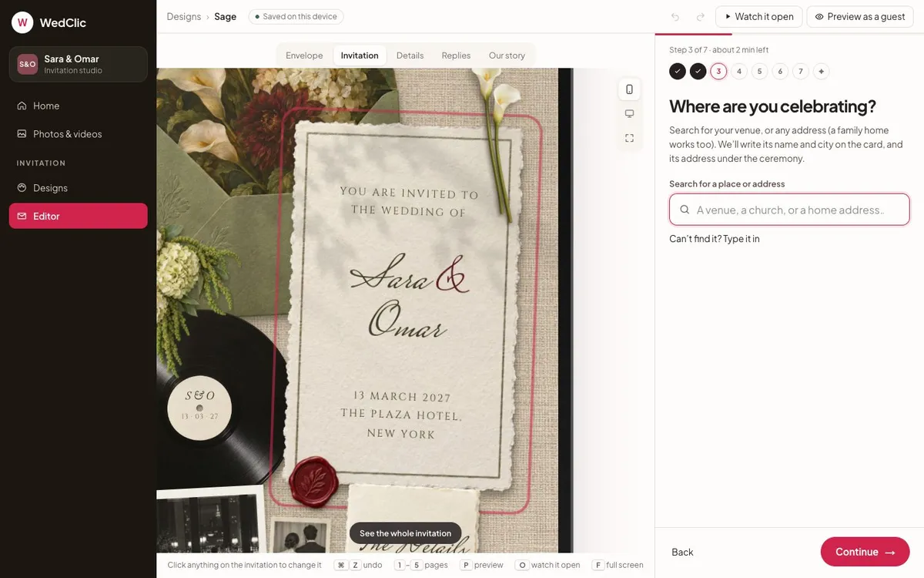Click 13 March 2027 date on invitation
The height and width of the screenshot is (578, 924).
click(x=401, y=396)
